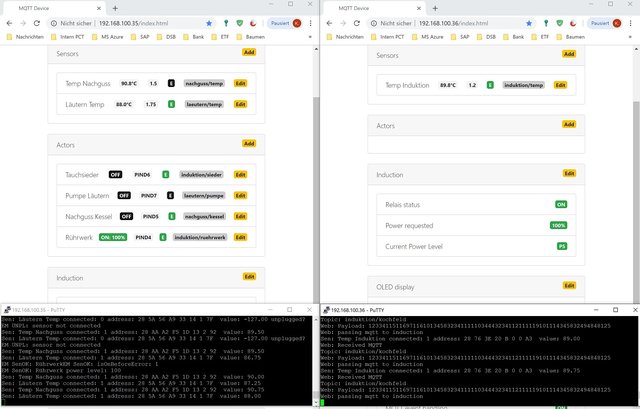Click nachguss/temp topic label

(204, 83)
